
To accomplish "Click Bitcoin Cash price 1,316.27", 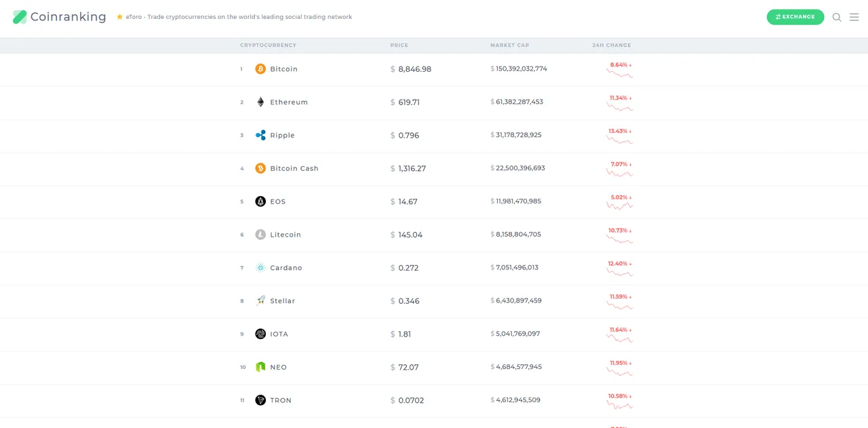I will tap(412, 168).
